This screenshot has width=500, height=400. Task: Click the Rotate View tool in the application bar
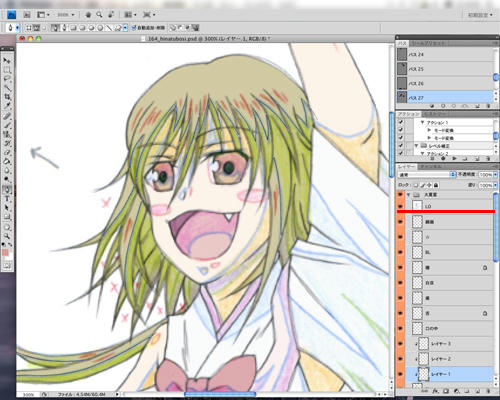tap(111, 15)
